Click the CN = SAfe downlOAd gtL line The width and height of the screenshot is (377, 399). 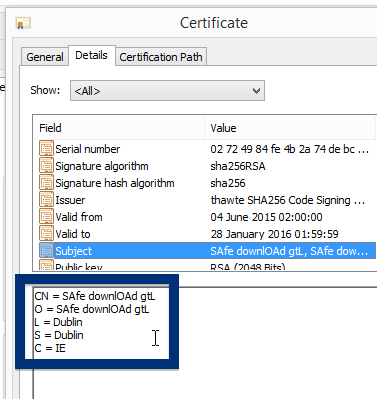point(95,296)
